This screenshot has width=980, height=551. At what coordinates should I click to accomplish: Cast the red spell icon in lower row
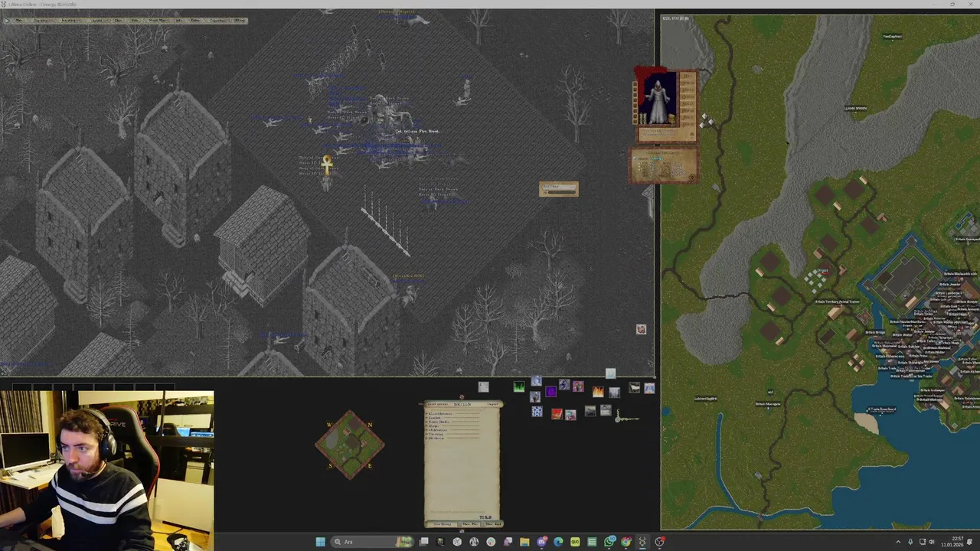[x=557, y=414]
